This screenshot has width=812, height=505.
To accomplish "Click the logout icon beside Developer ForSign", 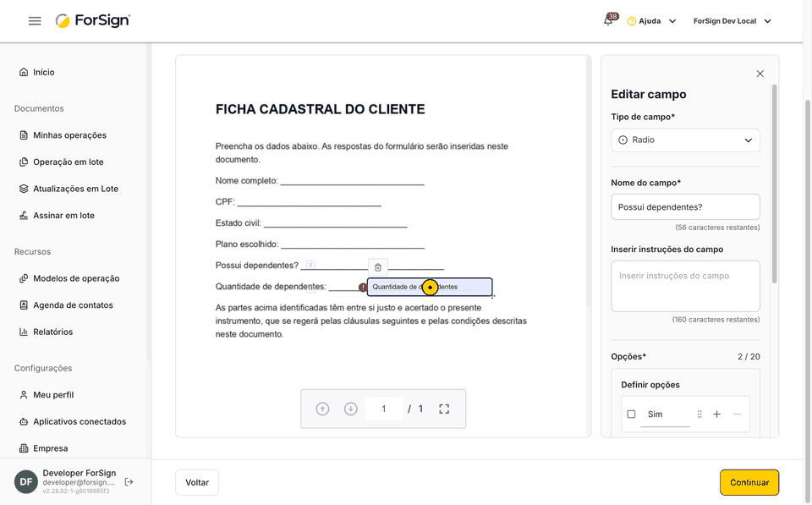I will point(129,481).
